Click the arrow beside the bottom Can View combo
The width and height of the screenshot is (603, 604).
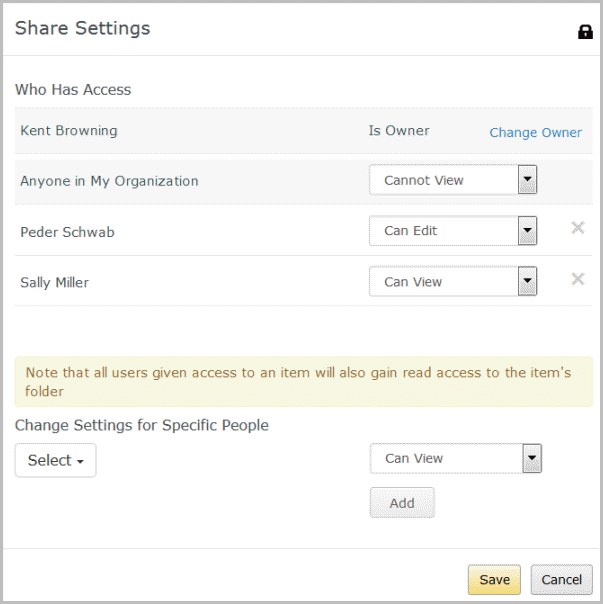[x=532, y=458]
